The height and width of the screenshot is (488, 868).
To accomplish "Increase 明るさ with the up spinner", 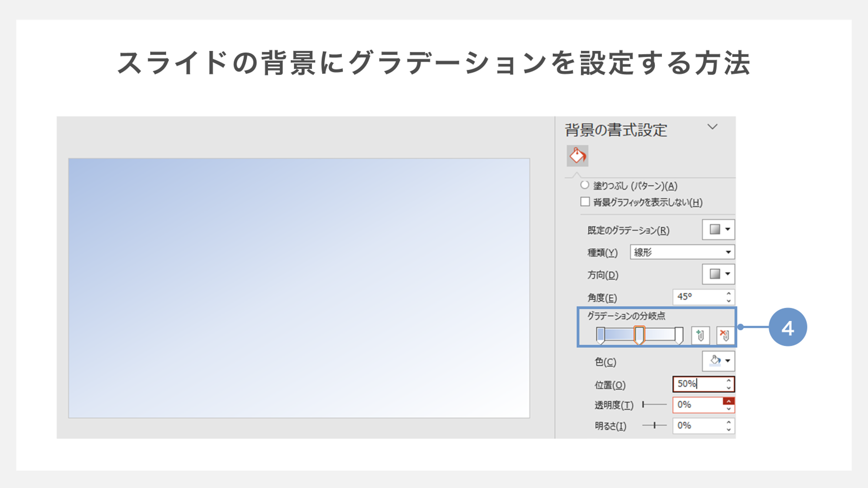I will tap(729, 422).
